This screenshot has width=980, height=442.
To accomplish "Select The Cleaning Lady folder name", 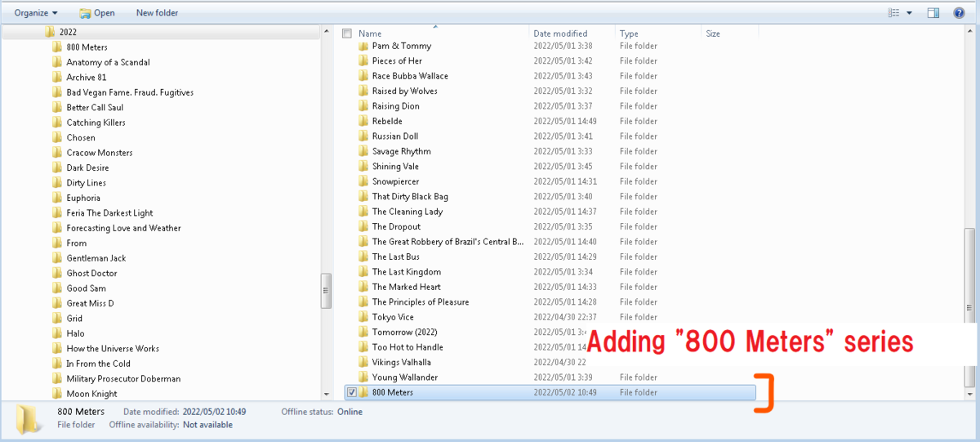I will click(408, 212).
